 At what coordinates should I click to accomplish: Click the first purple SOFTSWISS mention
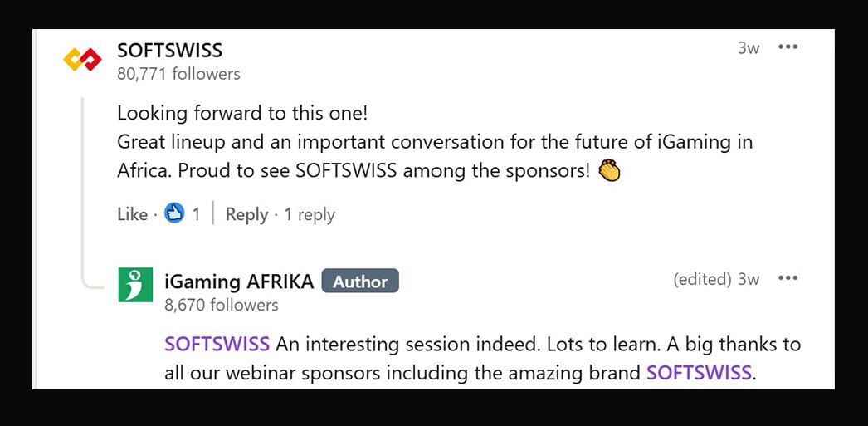[217, 344]
